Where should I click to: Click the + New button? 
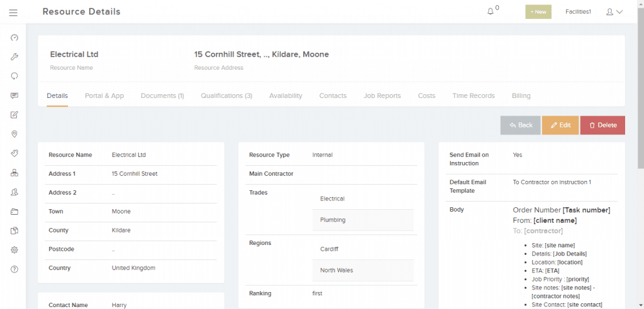pos(538,12)
